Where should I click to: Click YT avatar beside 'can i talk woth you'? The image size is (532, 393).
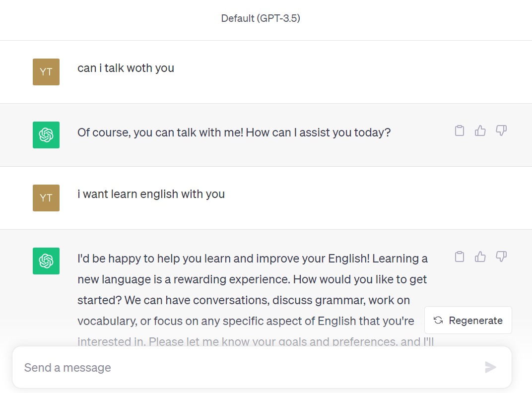[46, 72]
